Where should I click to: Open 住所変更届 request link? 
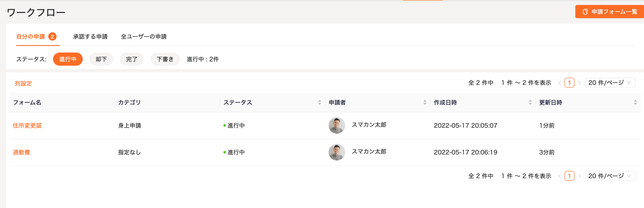coord(27,126)
